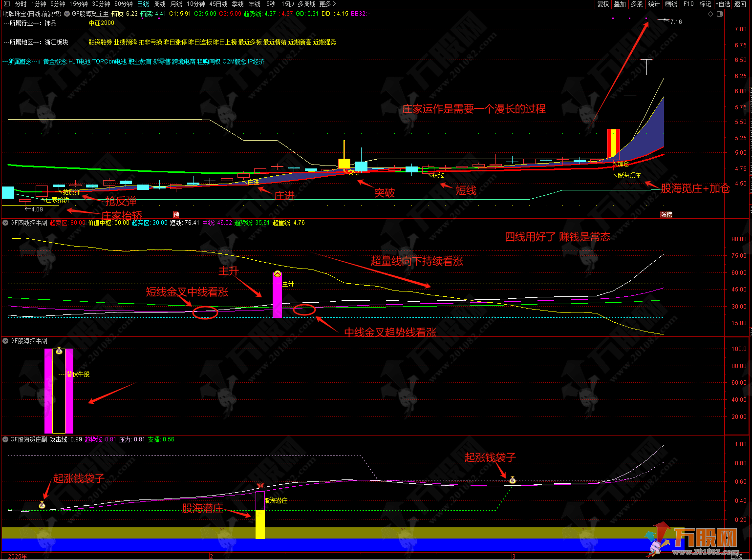This screenshot has width=752, height=560.
Task: Click the 返回 back button
Action: point(740,4)
